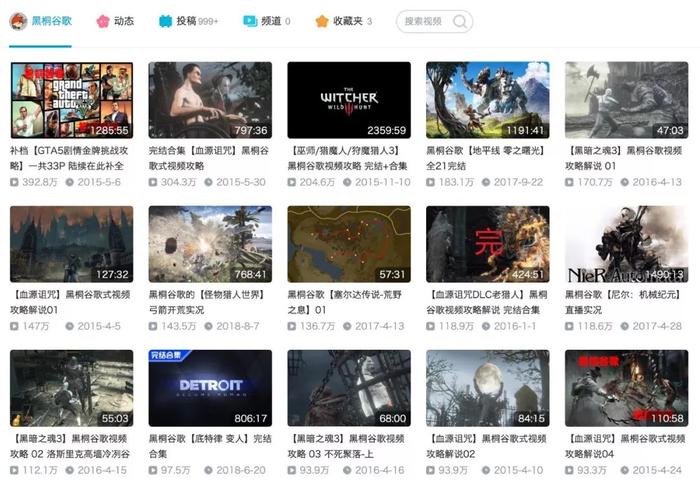Open the GTA5 video thumbnail
700x486 pixels.
[71, 100]
